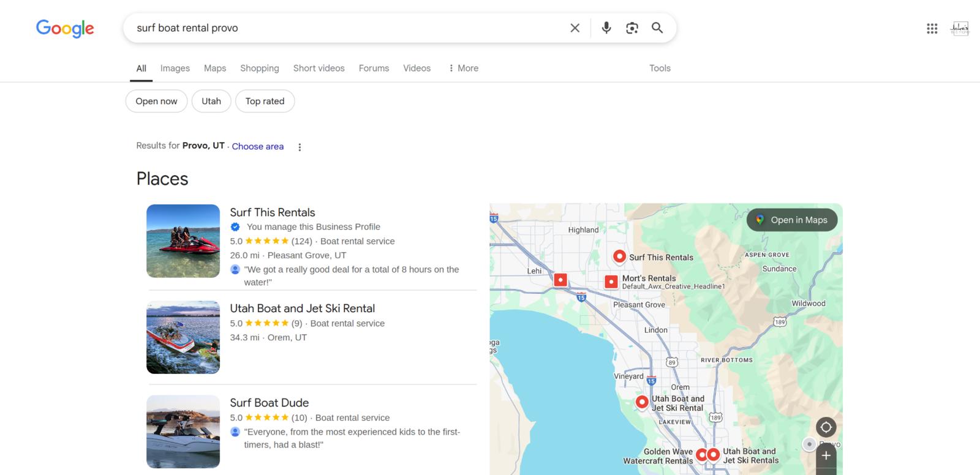This screenshot has height=475, width=980.
Task: Open three-dot options next to Choose area
Action: (x=300, y=147)
